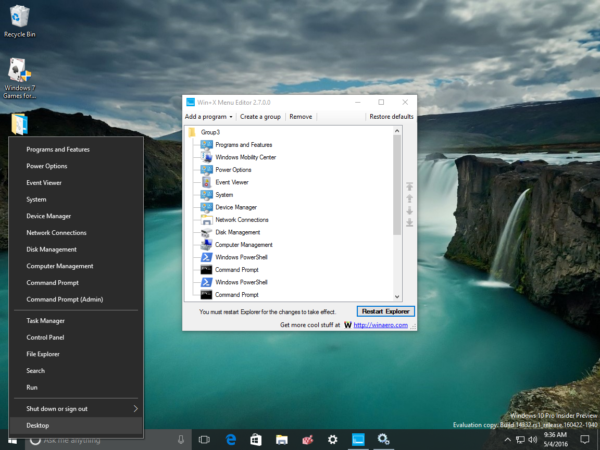Select Task Manager from the context menu
This screenshot has width=600, height=450.
pyautogui.click(x=46, y=321)
